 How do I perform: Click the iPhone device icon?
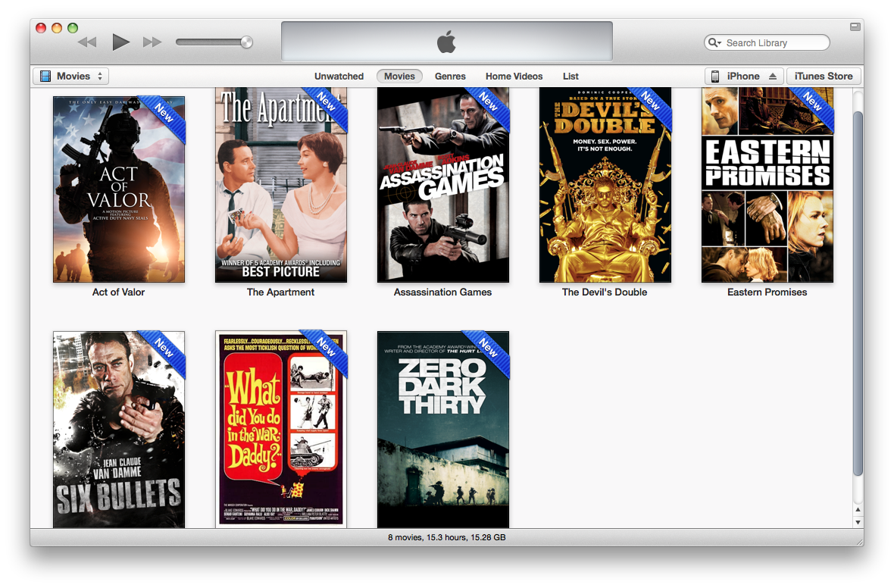[715, 77]
